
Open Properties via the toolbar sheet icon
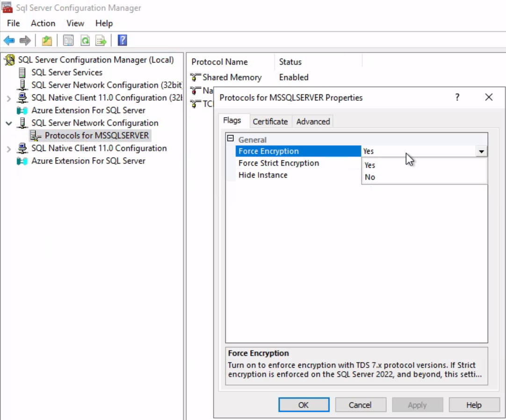[x=68, y=41]
